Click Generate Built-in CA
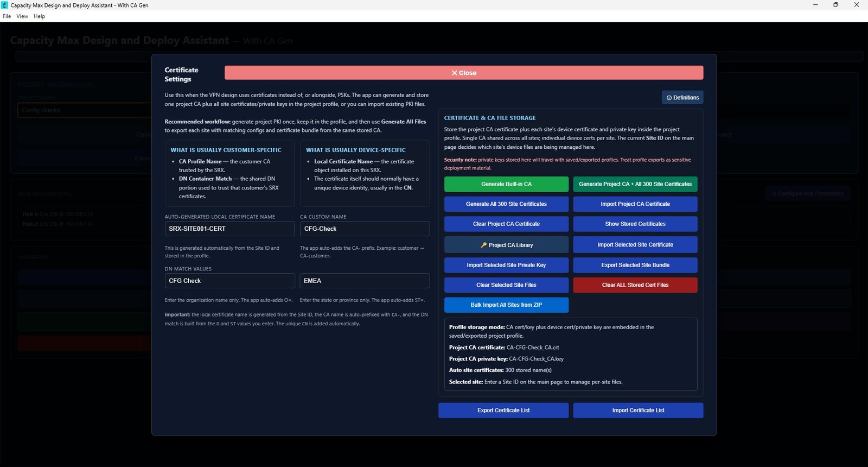Viewport: 868px width, 467px height. pyautogui.click(x=506, y=184)
